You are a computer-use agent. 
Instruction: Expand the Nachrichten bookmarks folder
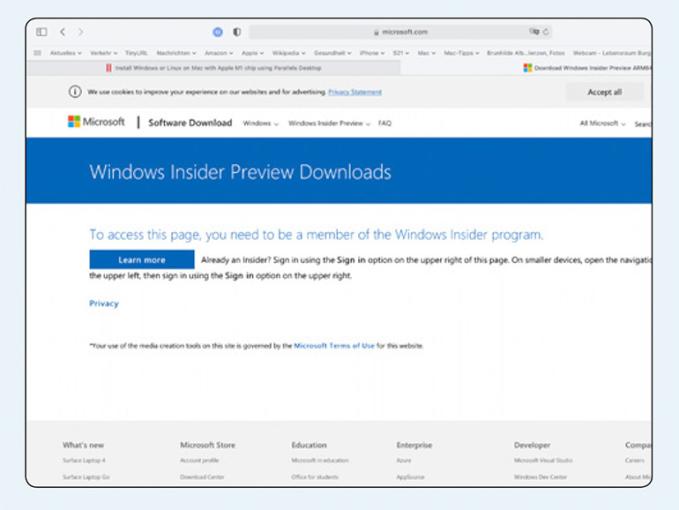(176, 53)
